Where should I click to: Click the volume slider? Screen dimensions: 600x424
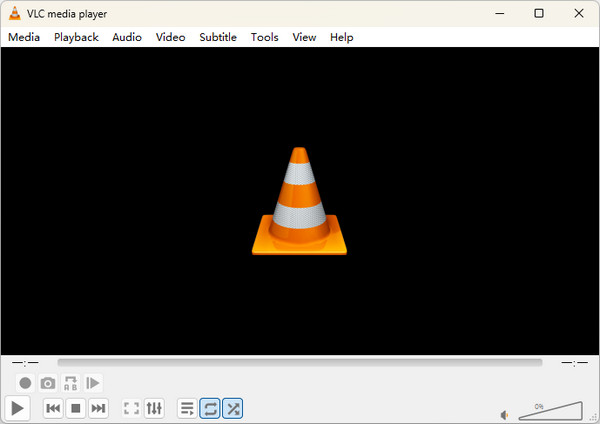click(551, 411)
